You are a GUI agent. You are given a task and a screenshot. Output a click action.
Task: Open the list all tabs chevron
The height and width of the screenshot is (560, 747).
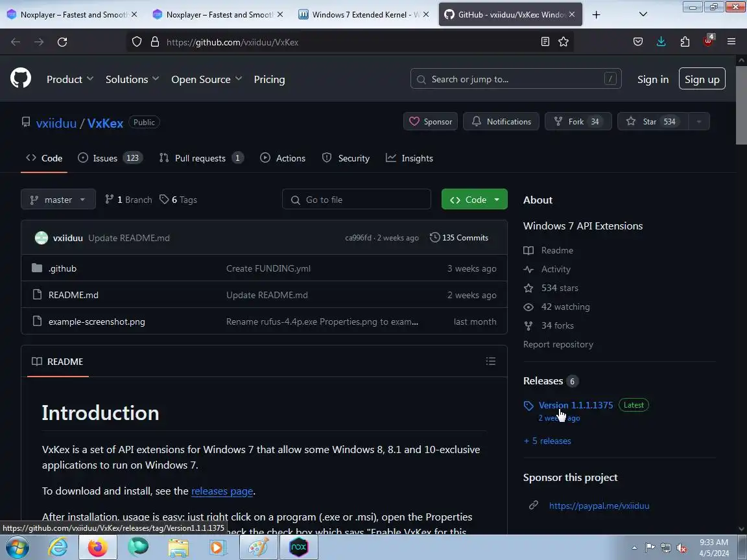643,14
